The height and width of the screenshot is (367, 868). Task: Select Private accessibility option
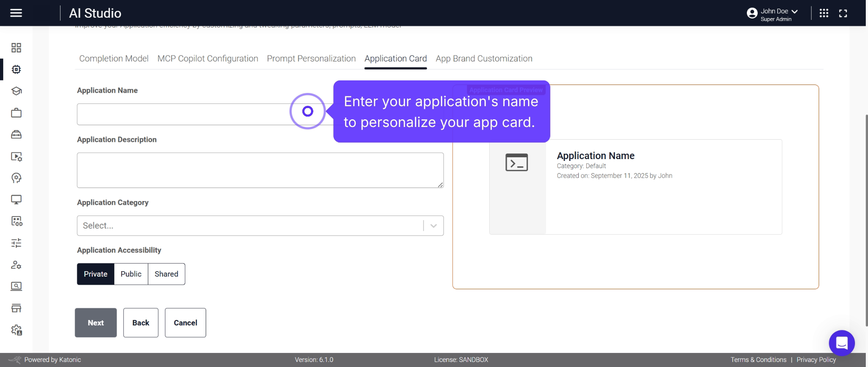[x=95, y=274]
